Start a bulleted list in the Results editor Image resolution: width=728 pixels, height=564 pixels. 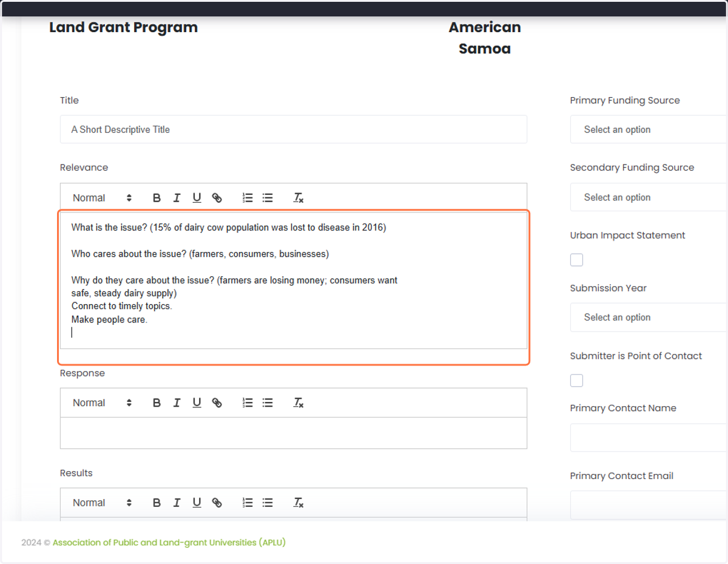pos(268,503)
